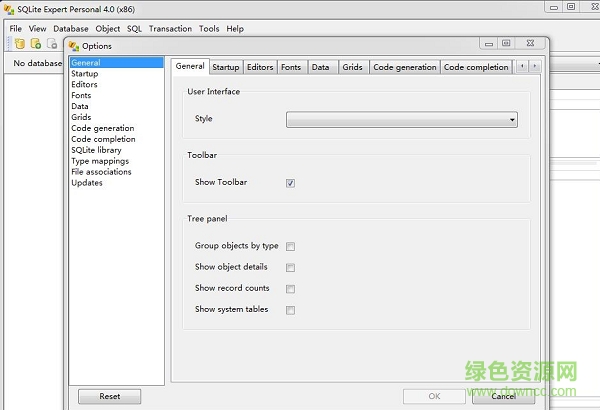Image resolution: width=600 pixels, height=410 pixels.
Task: Select Data in the options list
Action: coord(117,106)
